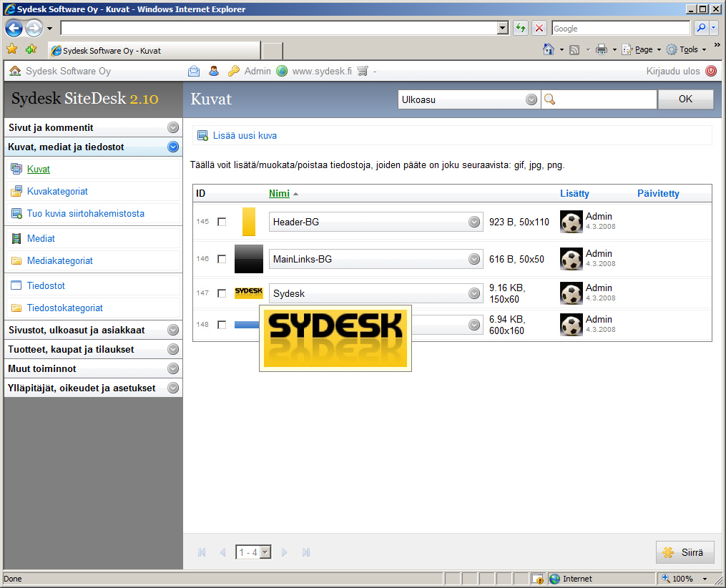Click the browser address bar field
Screen dimensions: 726x588
(x=280, y=28)
